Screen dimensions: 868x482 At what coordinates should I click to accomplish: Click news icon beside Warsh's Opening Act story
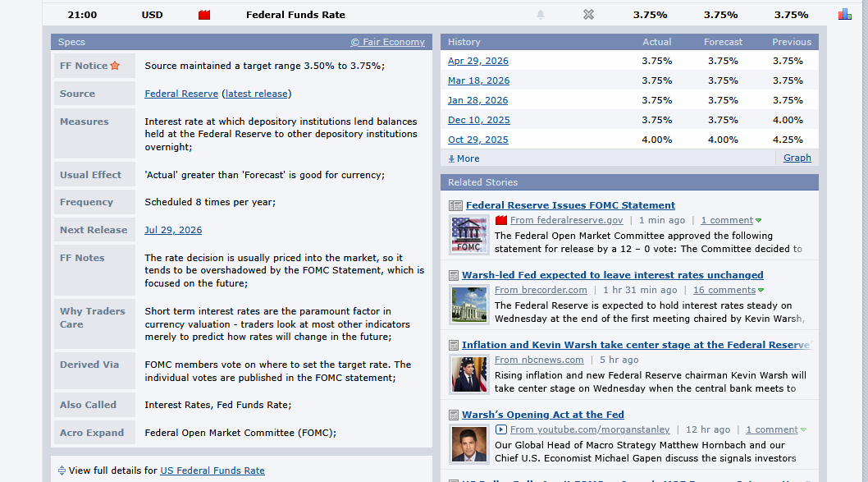(454, 415)
